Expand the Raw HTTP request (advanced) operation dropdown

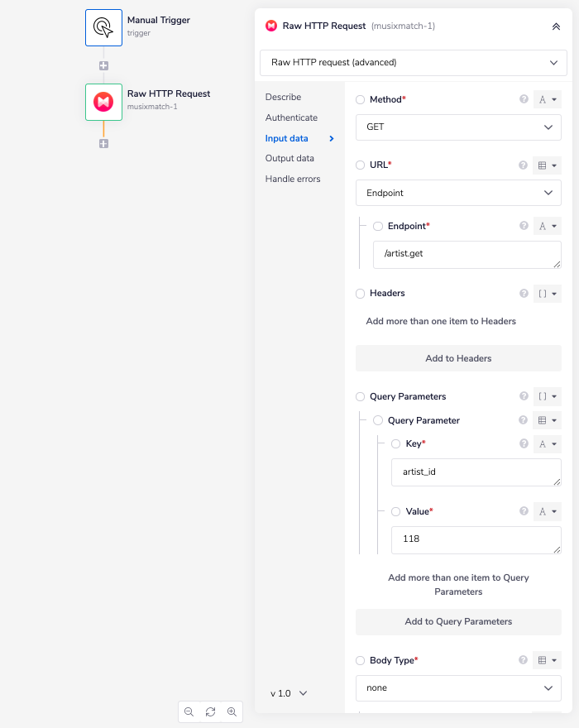click(x=414, y=62)
